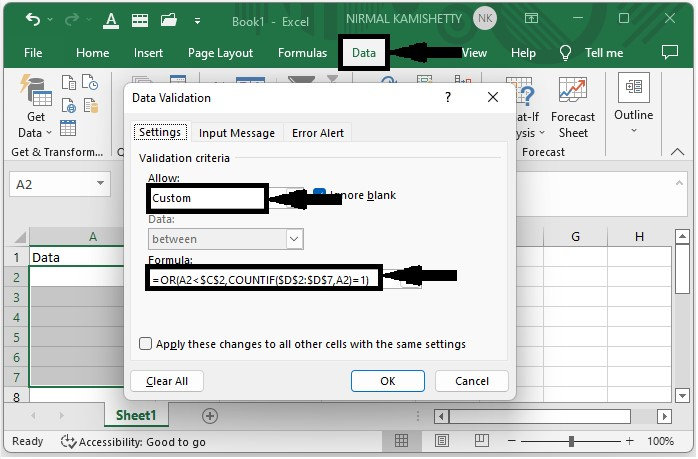The image size is (698, 459).
Task: Select the Sheet1 tab
Action: [x=136, y=415]
